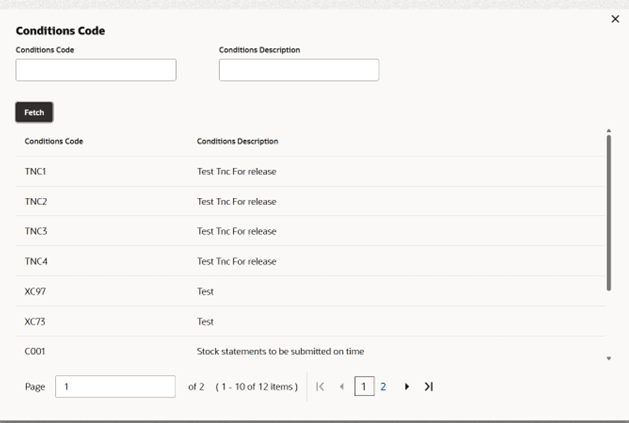The width and height of the screenshot is (629, 423).
Task: Sort by Conditions Code column header
Action: point(54,141)
